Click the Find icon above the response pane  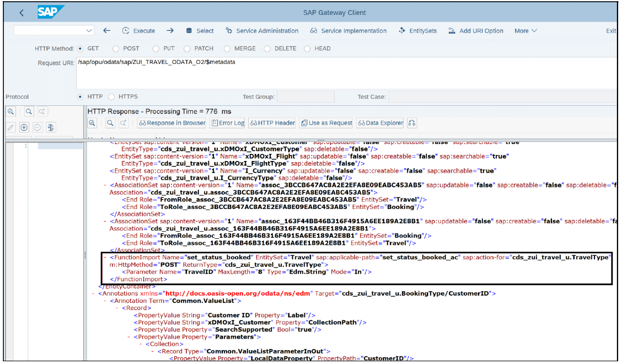coord(93,122)
